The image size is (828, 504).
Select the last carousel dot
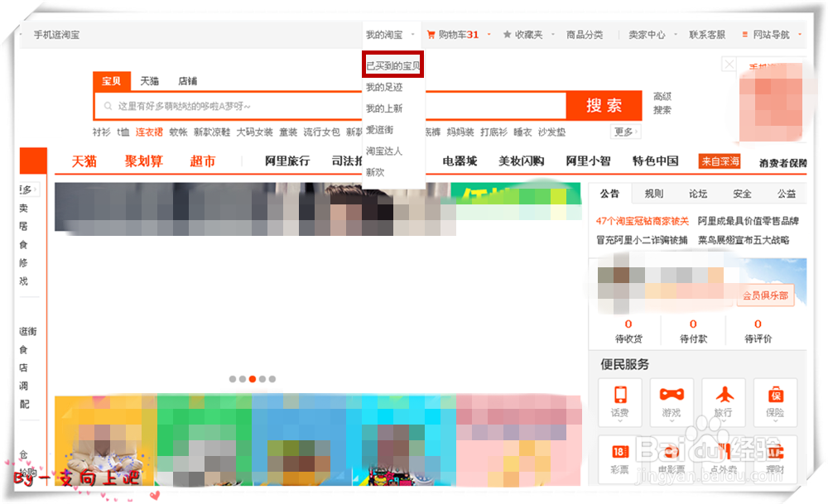click(x=272, y=379)
